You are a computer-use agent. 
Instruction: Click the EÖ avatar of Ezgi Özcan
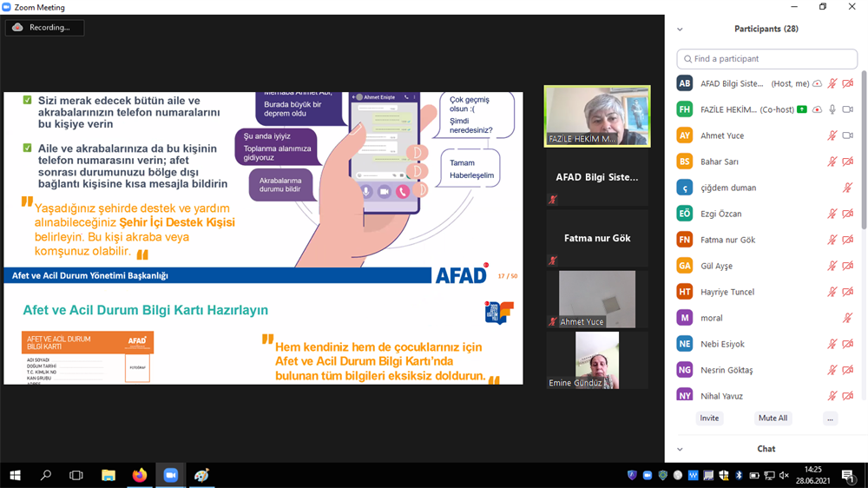[685, 214]
